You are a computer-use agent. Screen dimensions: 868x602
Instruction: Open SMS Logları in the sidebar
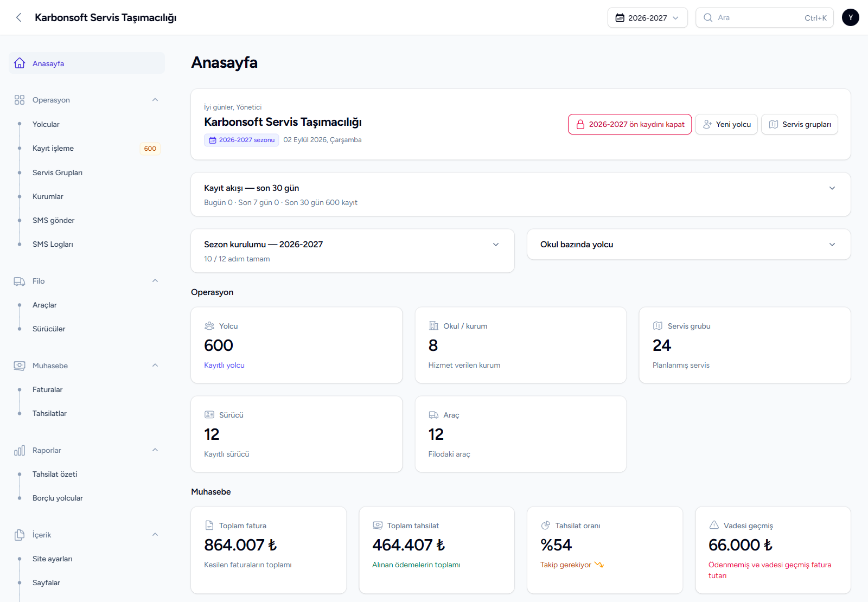pyautogui.click(x=87, y=244)
